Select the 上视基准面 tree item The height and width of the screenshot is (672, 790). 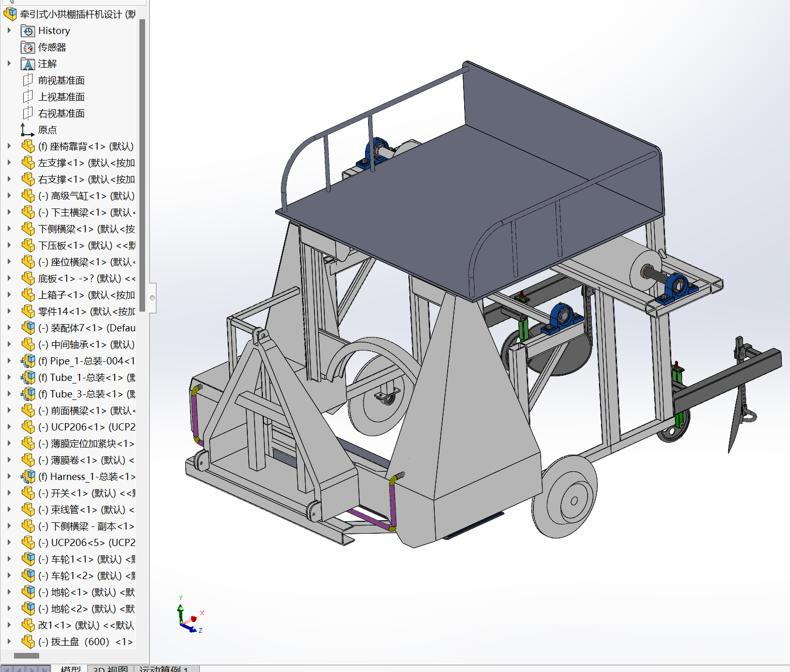[61, 97]
